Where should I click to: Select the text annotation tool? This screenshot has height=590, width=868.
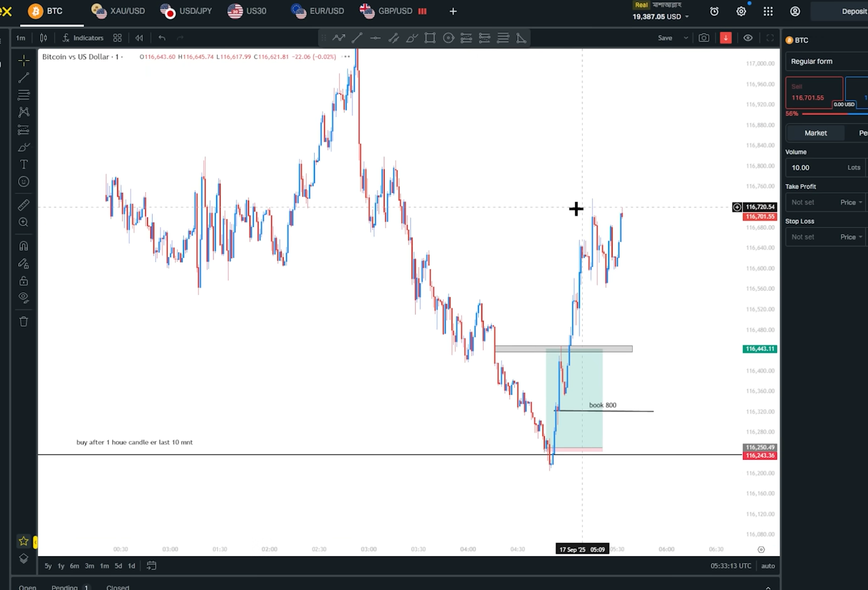point(24,165)
